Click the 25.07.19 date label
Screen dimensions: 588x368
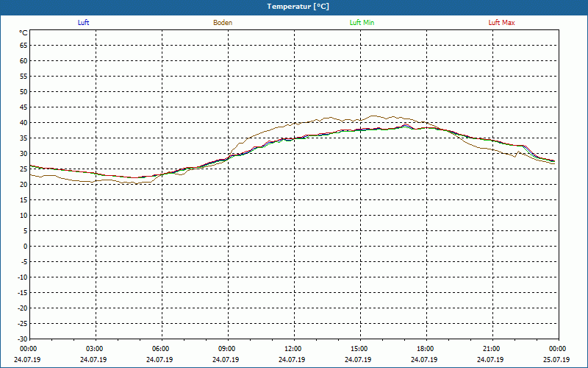pyautogui.click(x=556, y=360)
